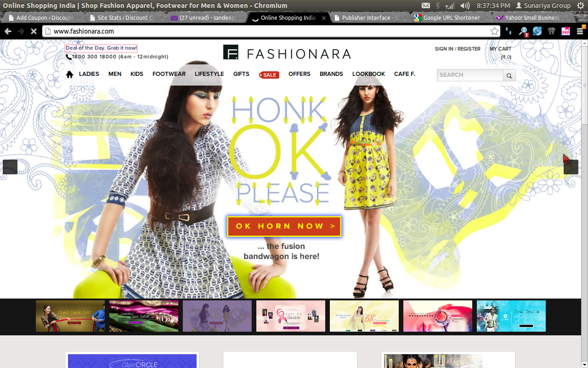Open the sound volume indicator

(465, 6)
